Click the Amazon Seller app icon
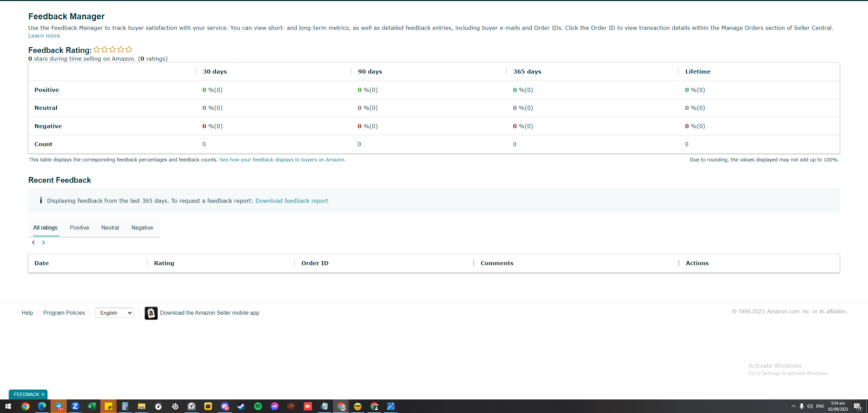 click(x=151, y=313)
